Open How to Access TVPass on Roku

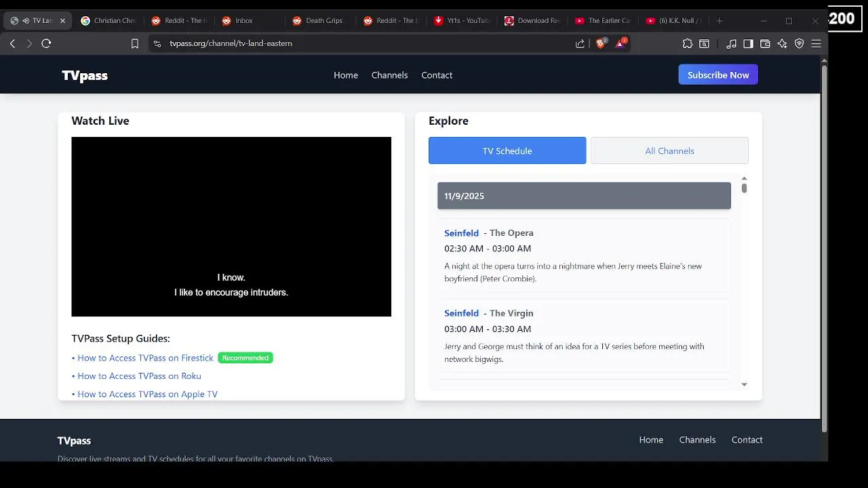tap(139, 376)
